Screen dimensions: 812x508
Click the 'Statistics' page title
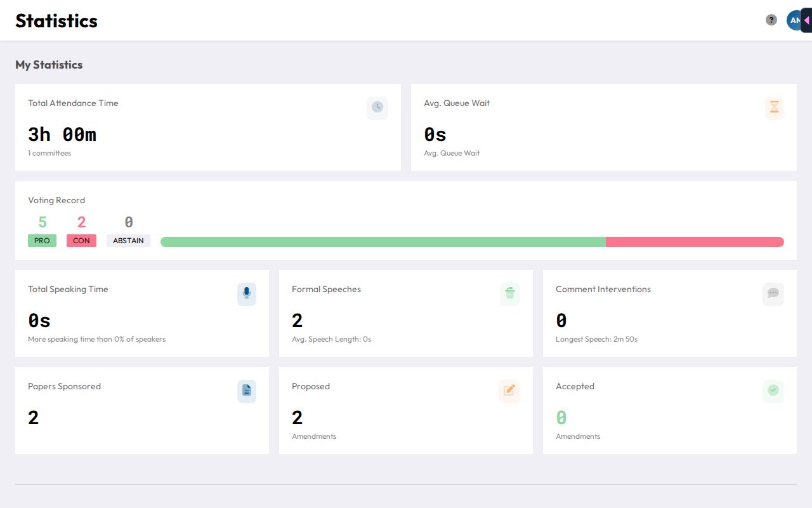(x=56, y=21)
